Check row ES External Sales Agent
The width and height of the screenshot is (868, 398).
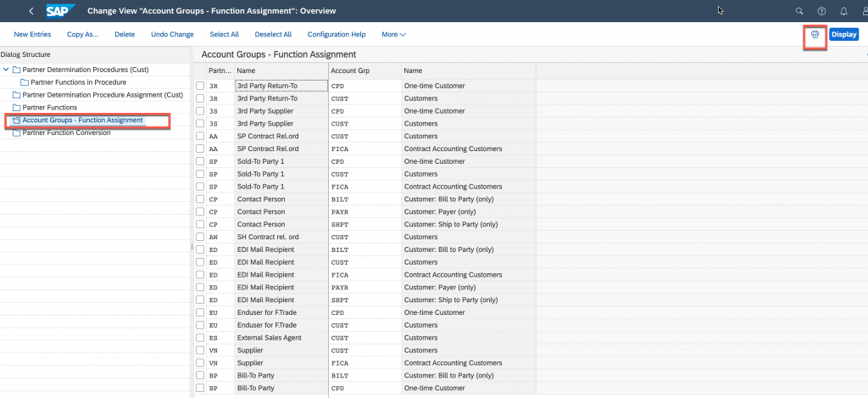200,338
